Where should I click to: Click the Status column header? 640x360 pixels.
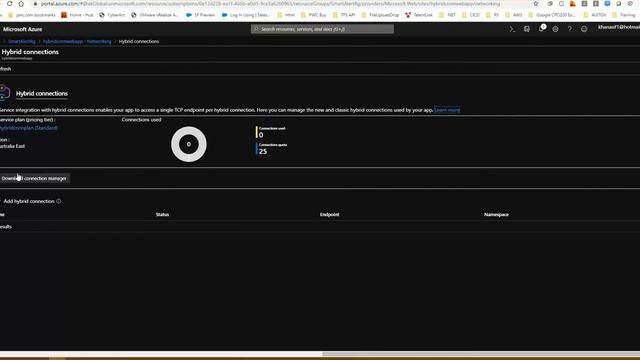click(162, 214)
